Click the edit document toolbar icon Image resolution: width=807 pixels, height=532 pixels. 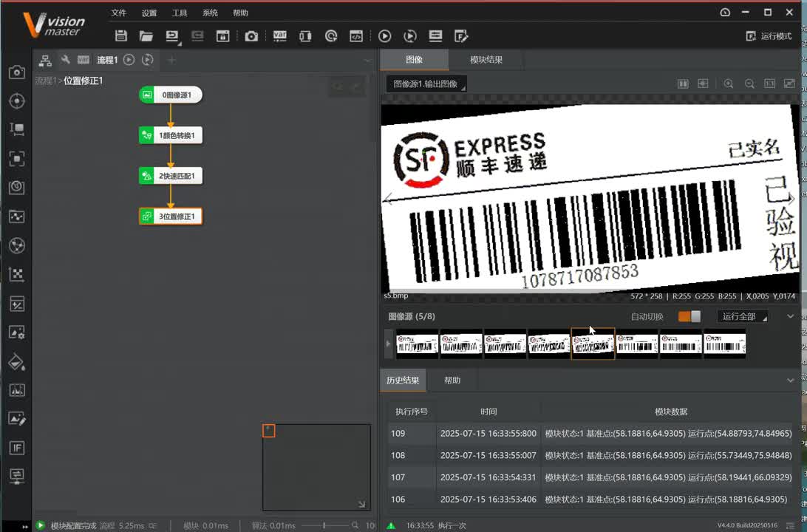point(461,36)
